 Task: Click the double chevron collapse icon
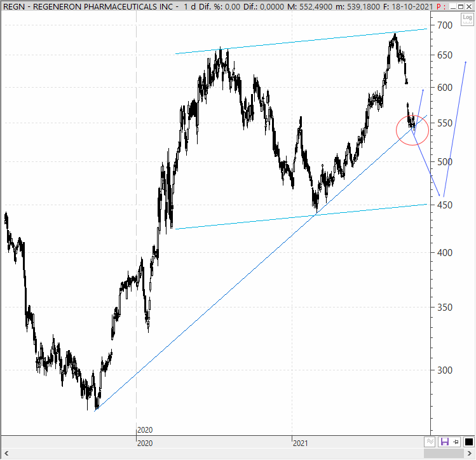tap(430, 442)
